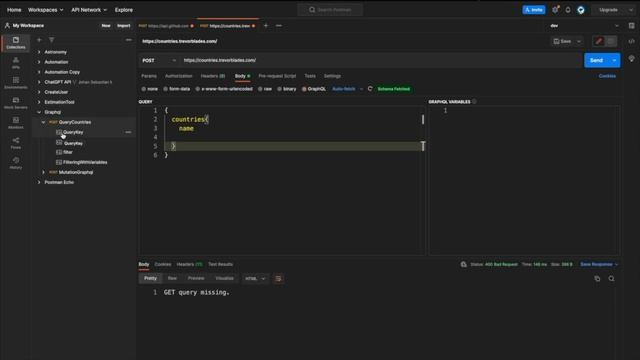The height and width of the screenshot is (360, 640).
Task: Open the Auto-fetch schema dropdown
Action: pos(347,89)
